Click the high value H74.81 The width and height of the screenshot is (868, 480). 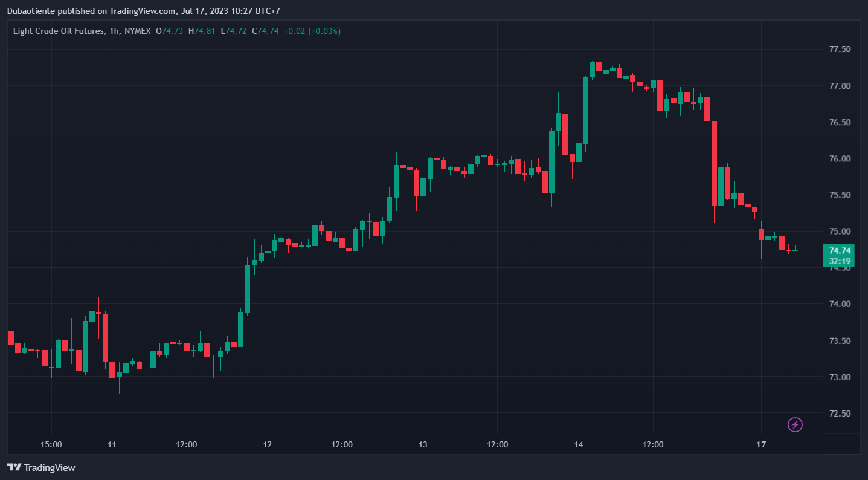[202, 31]
